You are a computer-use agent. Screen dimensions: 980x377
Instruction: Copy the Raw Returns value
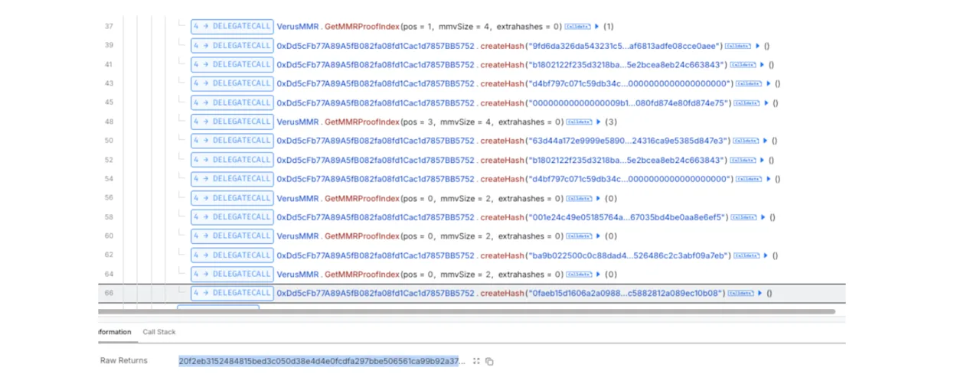(490, 361)
